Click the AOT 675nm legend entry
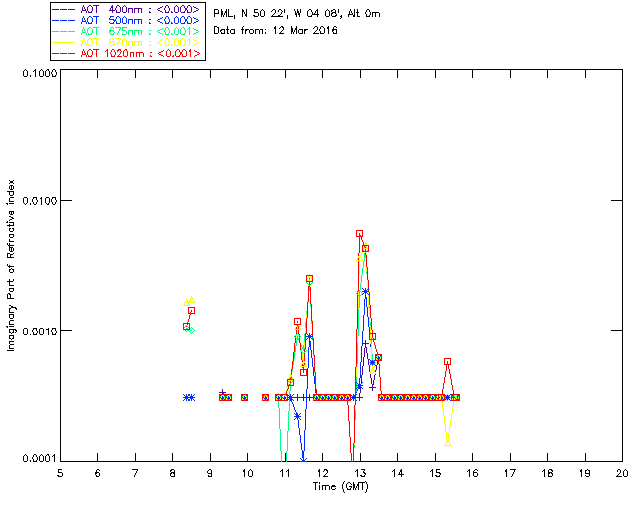The width and height of the screenshot is (640, 512). coord(127,31)
